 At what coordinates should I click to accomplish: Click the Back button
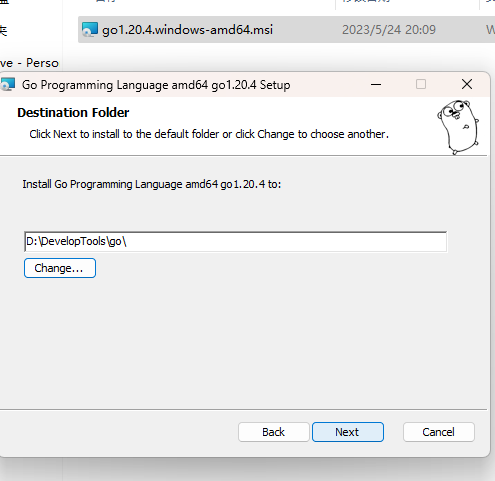pos(274,432)
